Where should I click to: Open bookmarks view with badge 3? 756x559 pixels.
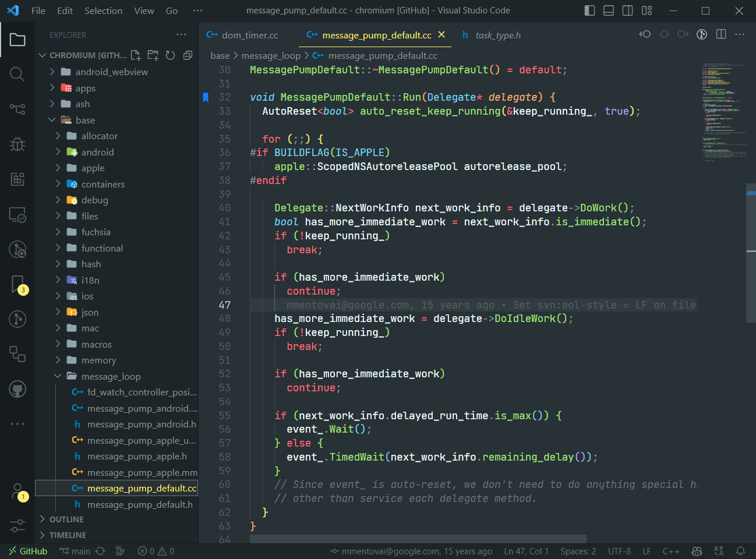point(17,285)
